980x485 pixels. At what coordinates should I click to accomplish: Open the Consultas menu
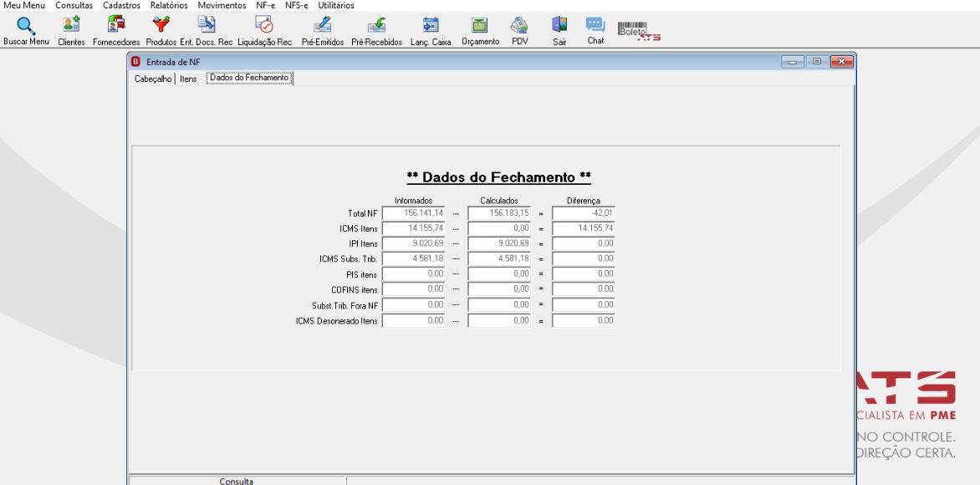pyautogui.click(x=74, y=5)
